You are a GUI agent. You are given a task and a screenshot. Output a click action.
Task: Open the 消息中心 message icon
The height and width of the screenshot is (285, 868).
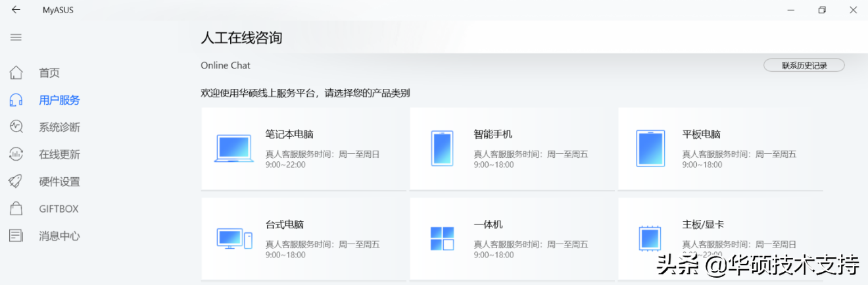point(16,236)
